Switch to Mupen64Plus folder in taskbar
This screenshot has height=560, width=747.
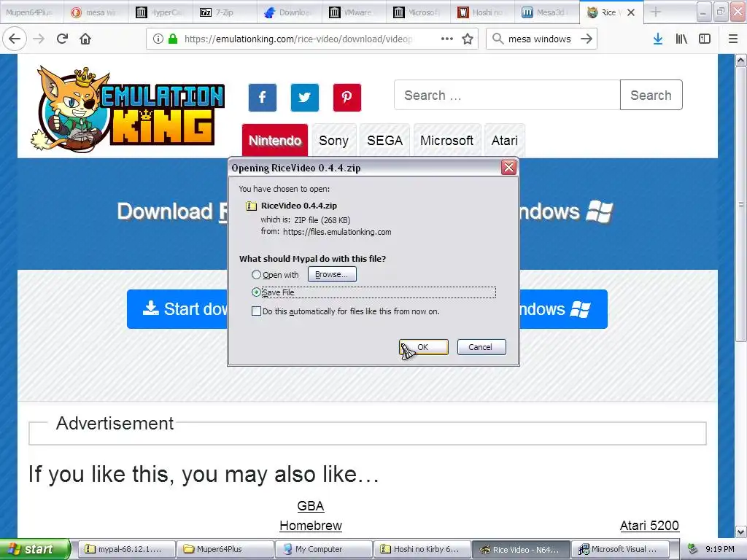(225, 549)
